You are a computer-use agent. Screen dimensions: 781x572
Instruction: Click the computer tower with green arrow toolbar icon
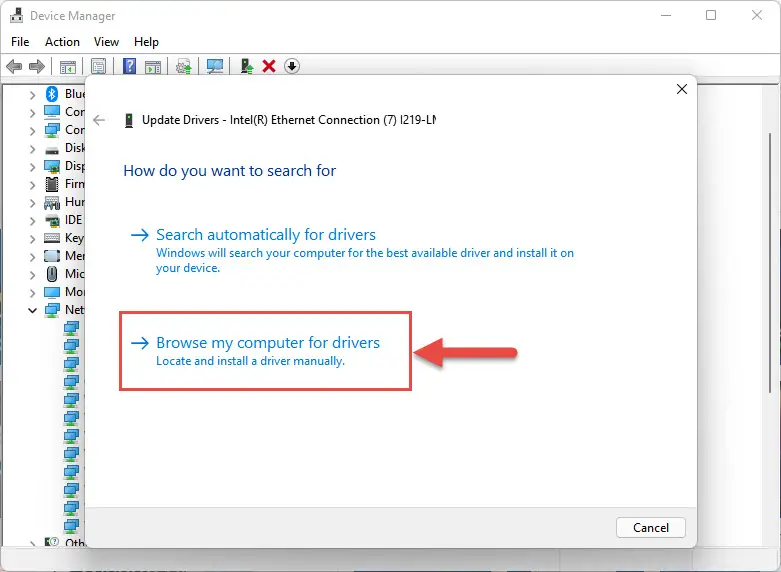pos(247,66)
